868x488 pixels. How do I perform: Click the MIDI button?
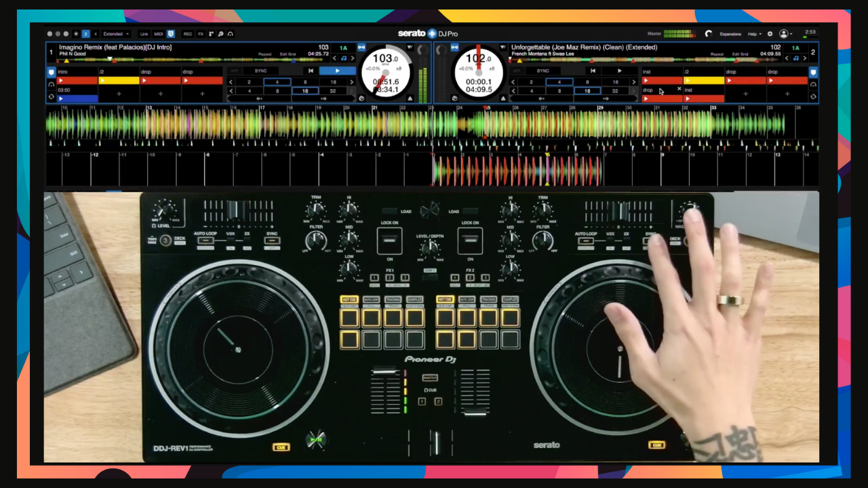pyautogui.click(x=159, y=34)
